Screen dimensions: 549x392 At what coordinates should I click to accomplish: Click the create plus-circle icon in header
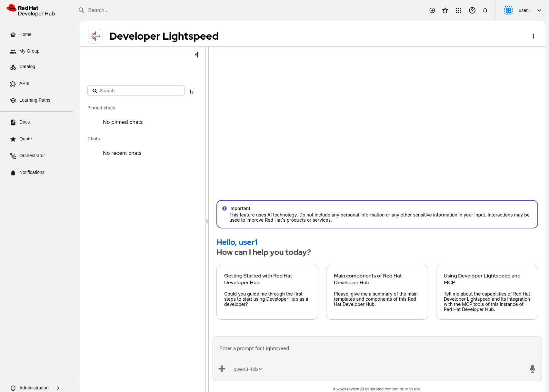pyautogui.click(x=432, y=10)
